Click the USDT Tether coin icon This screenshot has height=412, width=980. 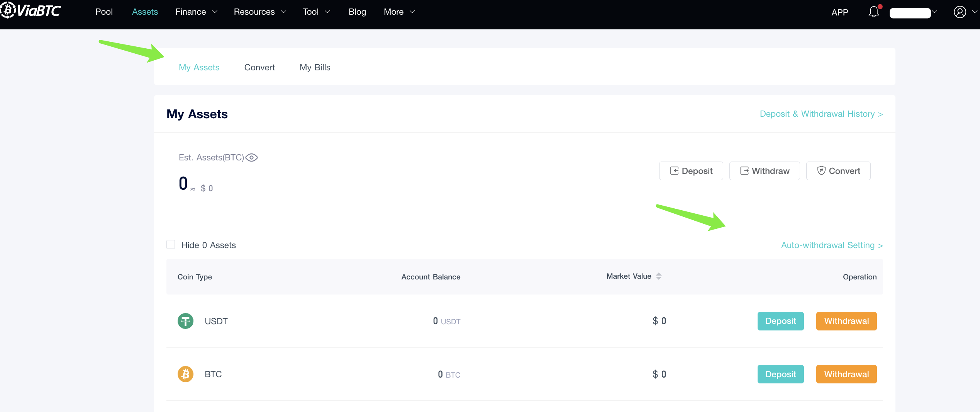(x=185, y=321)
